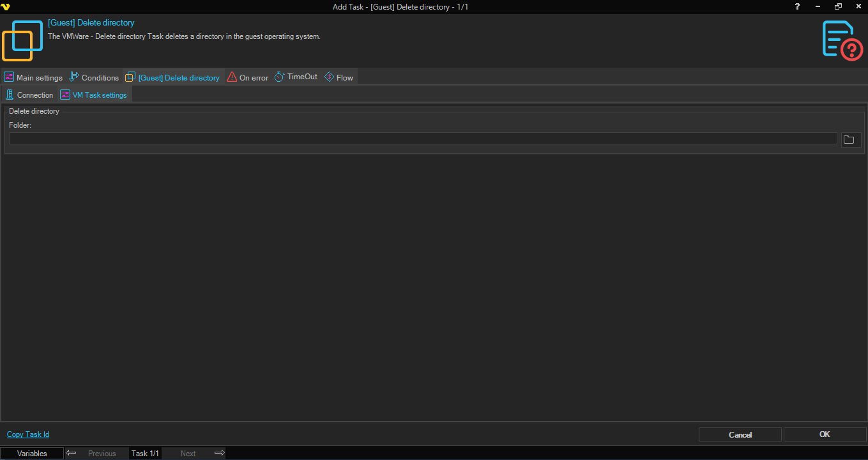
Task: Open the Variables button
Action: pos(32,453)
